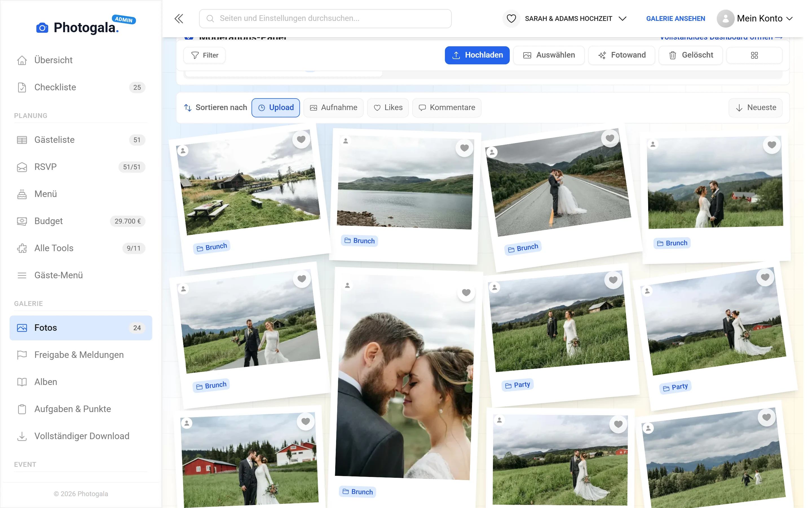
Task: Click the ADMIN badge on the logo
Action: pos(124,19)
